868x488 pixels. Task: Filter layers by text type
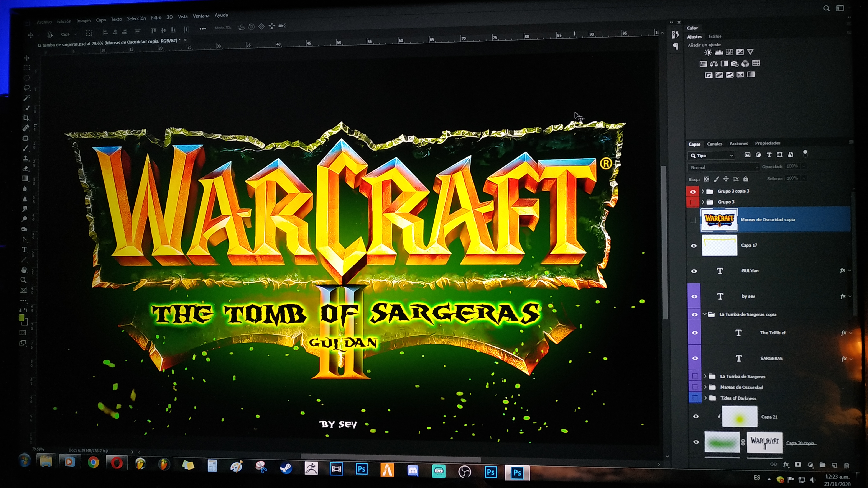769,155
